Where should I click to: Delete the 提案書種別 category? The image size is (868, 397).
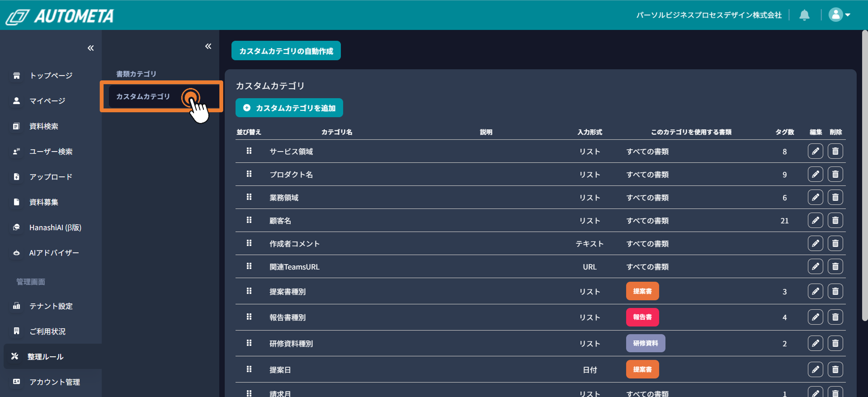[835, 291]
